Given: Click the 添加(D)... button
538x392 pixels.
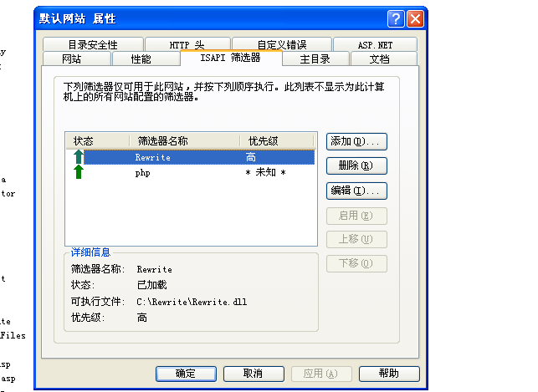Looking at the screenshot, I should coord(356,141).
